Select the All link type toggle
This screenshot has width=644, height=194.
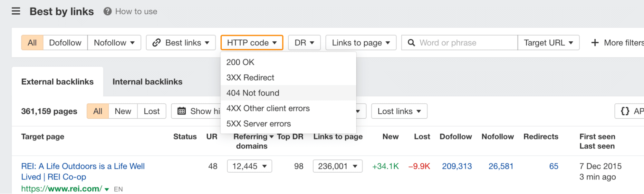click(x=32, y=43)
